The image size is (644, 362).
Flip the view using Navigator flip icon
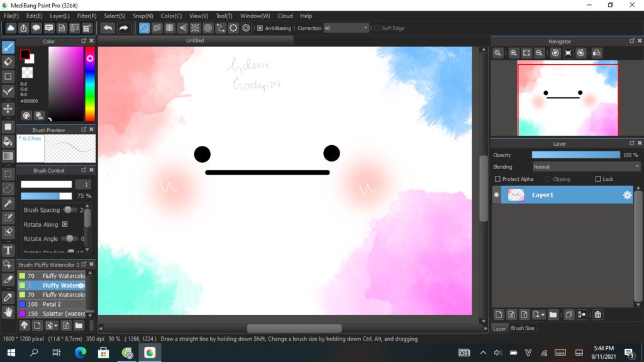click(x=597, y=53)
